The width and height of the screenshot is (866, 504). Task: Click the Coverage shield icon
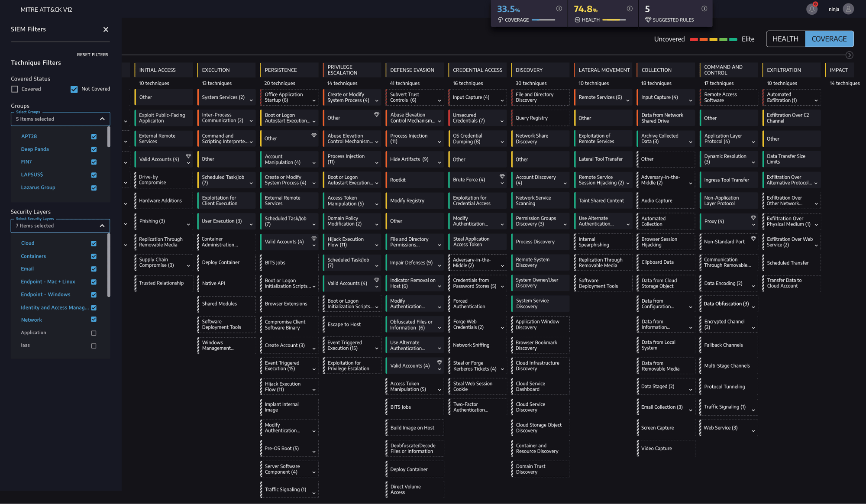click(501, 20)
